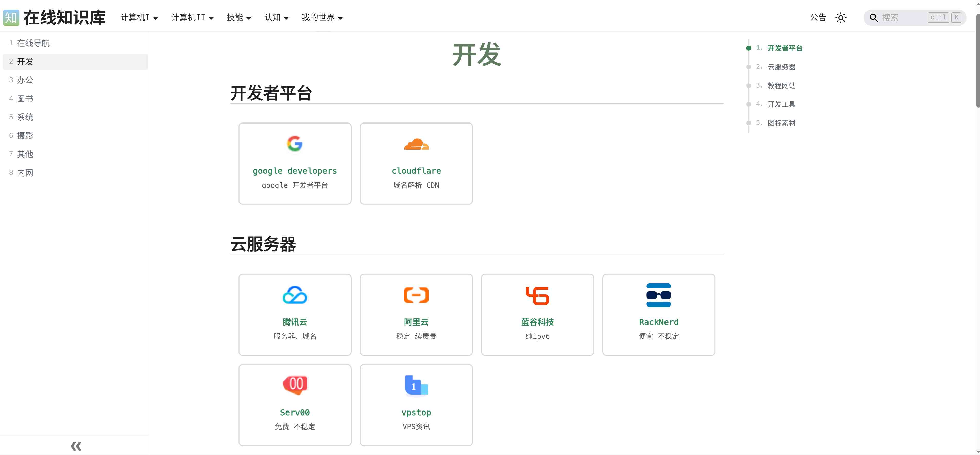980x455 pixels.
Task: Select 系统 in the sidebar
Action: [x=75, y=117]
